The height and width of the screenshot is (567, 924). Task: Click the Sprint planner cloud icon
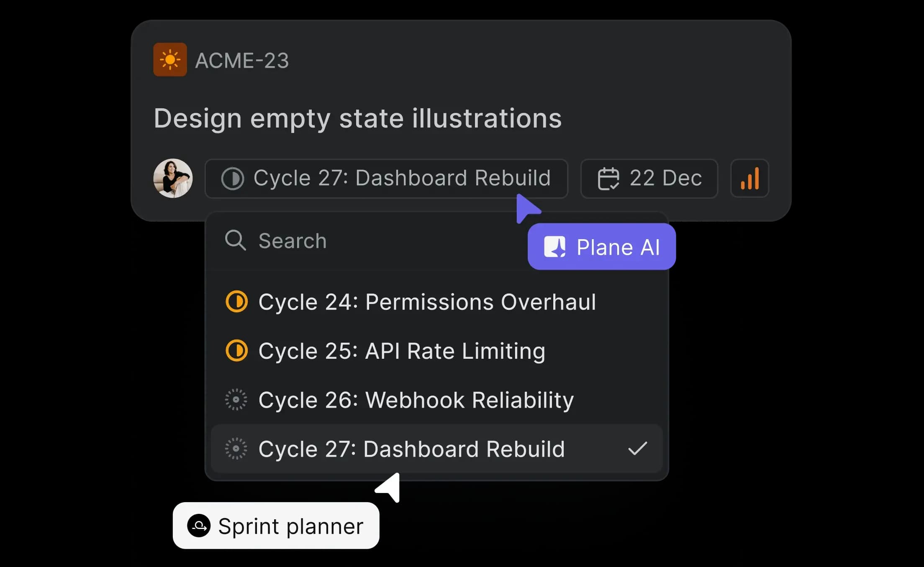coord(200,526)
